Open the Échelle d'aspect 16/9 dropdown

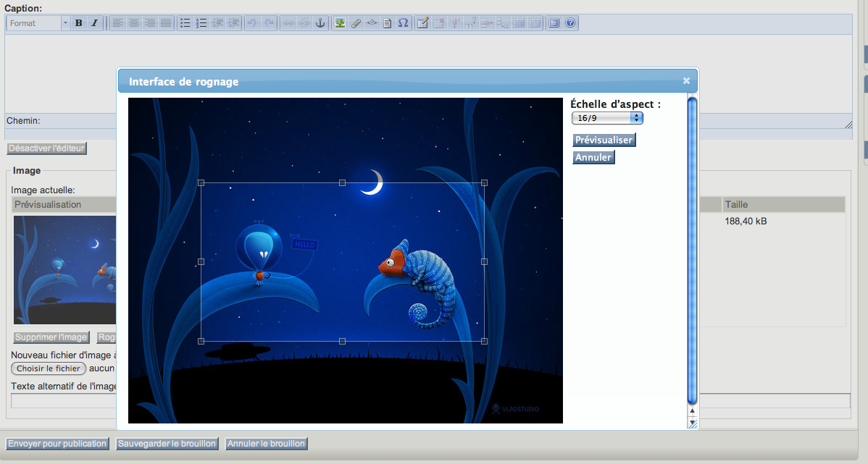[607, 118]
